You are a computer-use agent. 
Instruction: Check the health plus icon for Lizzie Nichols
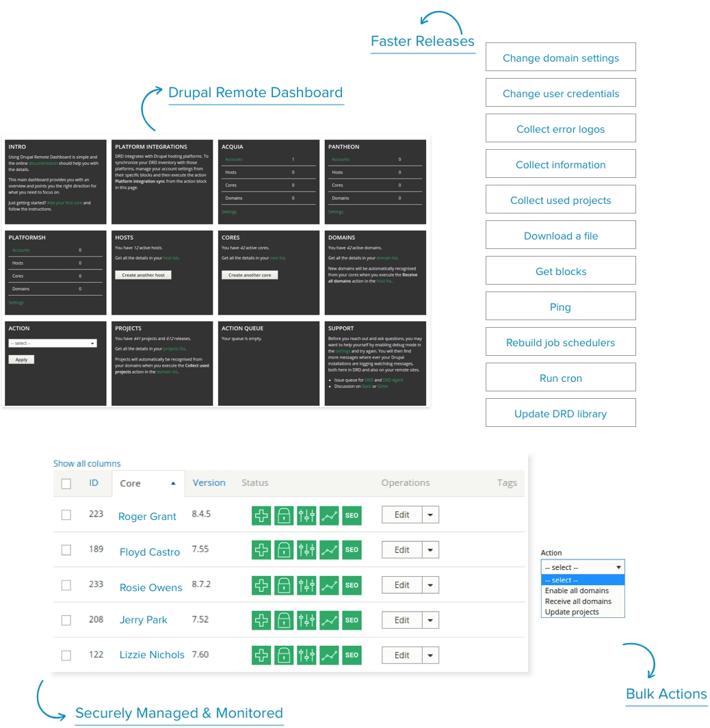click(x=261, y=655)
